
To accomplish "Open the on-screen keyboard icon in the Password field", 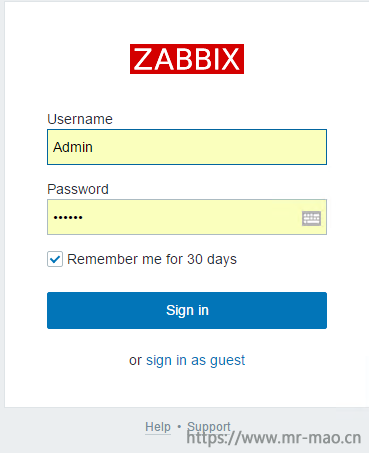I will pos(311,218).
